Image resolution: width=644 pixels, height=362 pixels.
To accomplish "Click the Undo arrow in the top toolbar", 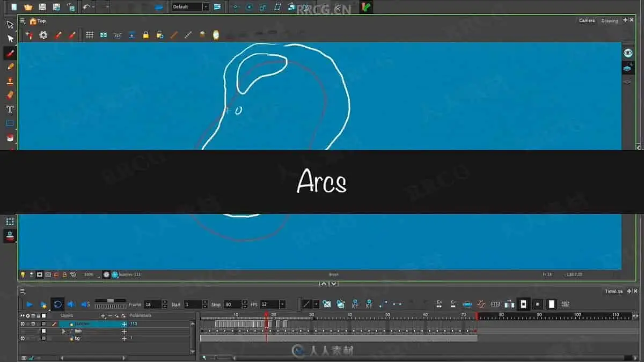I will tap(86, 7).
